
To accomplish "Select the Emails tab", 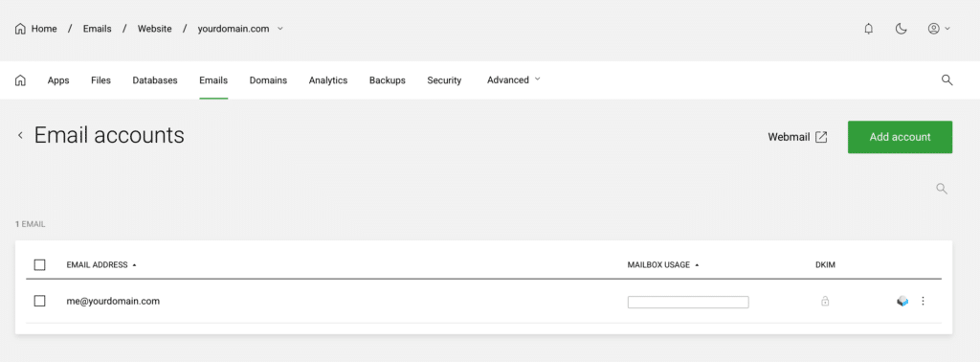I will click(213, 80).
